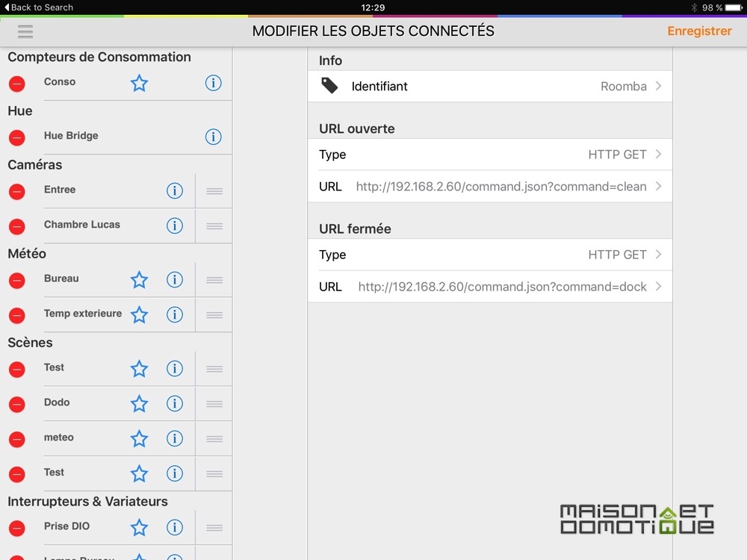Delete the Hue Bridge item
Viewport: 747px width, 560px height.
(x=17, y=137)
